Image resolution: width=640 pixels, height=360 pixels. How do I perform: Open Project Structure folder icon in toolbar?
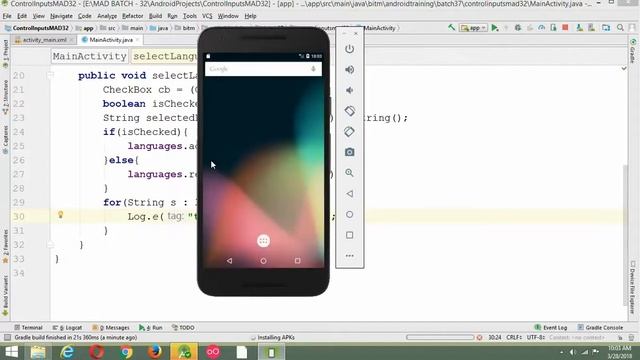(606, 28)
